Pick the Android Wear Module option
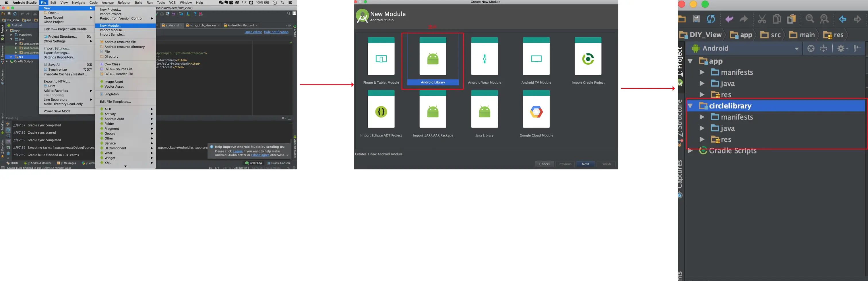Screen dimensions: 868x281 pos(485,56)
